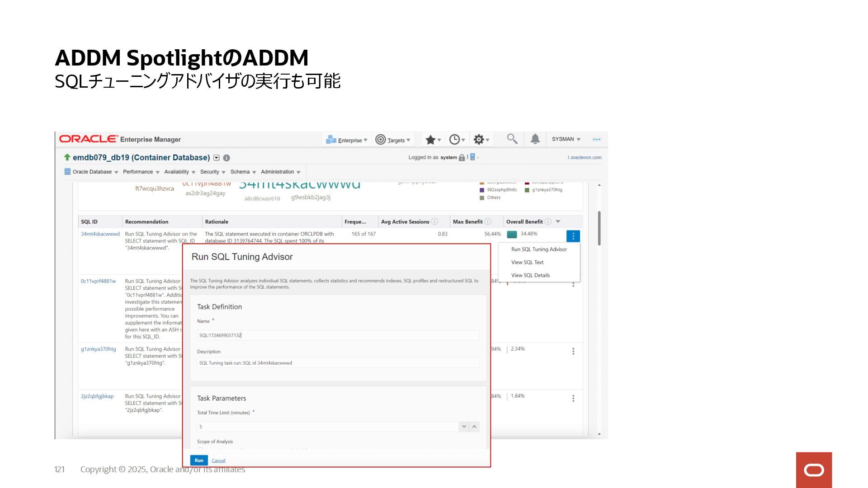Open the notifications bell
The height and width of the screenshot is (488, 868).
click(x=535, y=139)
